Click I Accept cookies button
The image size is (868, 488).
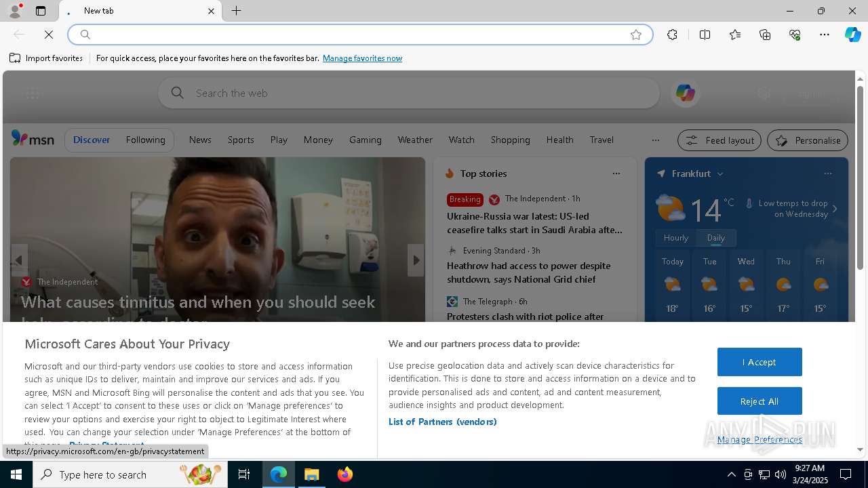[759, 362]
